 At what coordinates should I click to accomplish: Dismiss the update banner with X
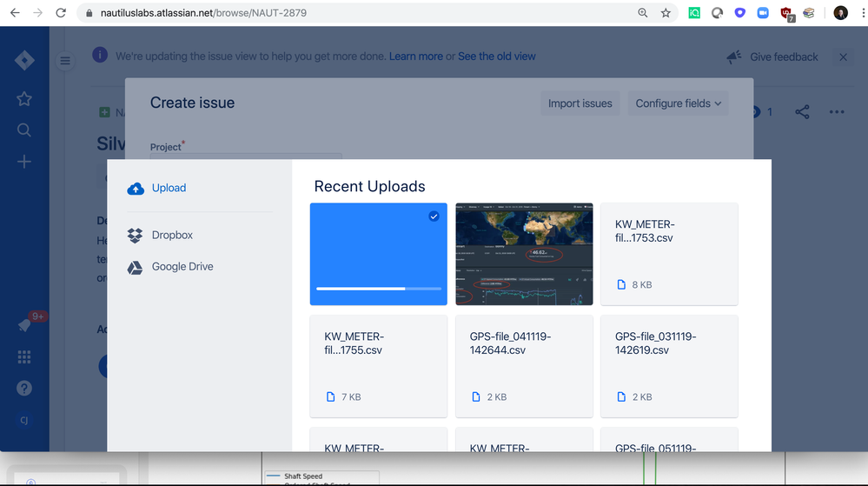point(843,57)
